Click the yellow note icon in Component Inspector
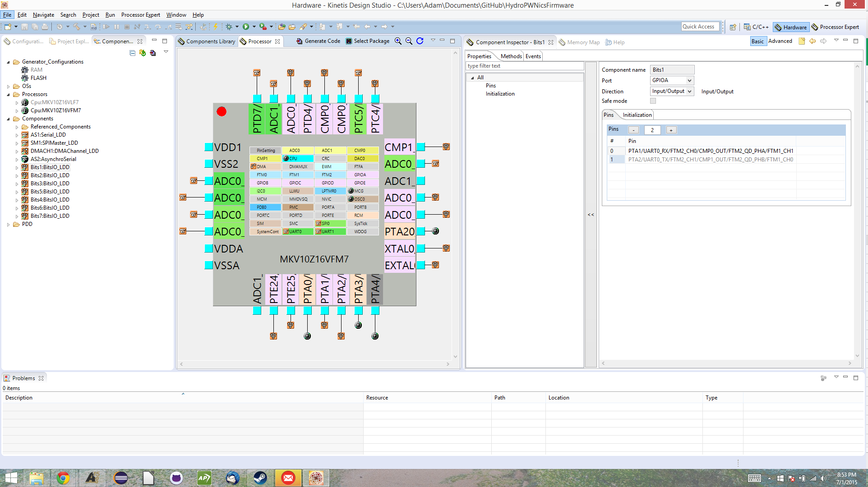 coord(802,41)
